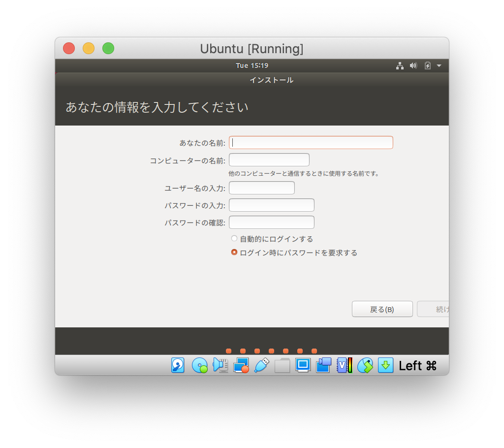Open the Tue 15:19 clock menu
The width and height of the screenshot is (504, 448).
(252, 65)
